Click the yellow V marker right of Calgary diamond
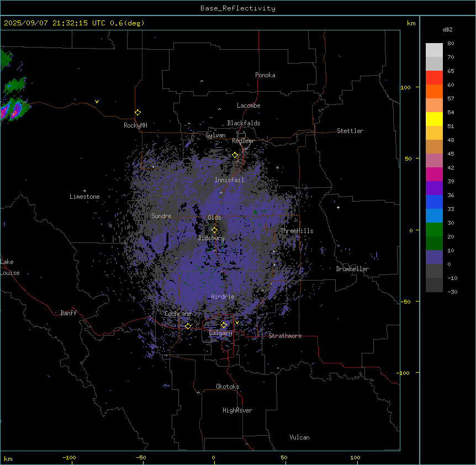 point(237,323)
